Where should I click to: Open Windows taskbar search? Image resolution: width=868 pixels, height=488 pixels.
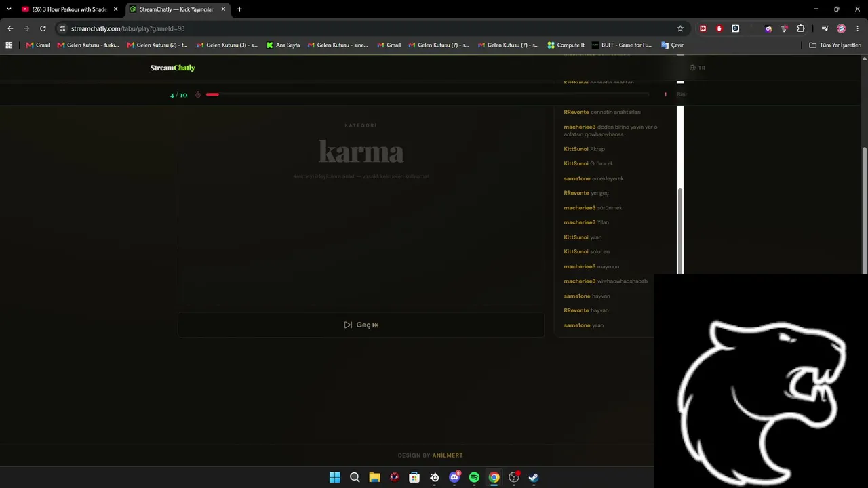click(x=355, y=477)
